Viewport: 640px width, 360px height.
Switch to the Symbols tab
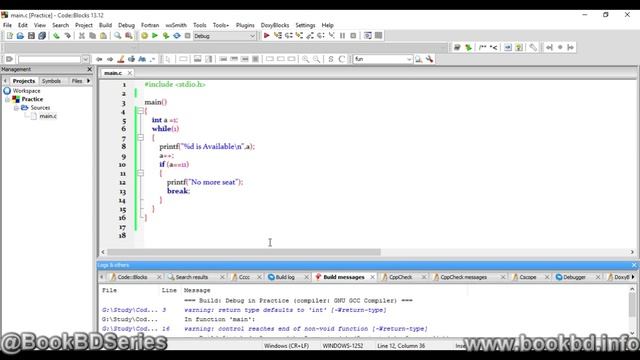tap(51, 81)
